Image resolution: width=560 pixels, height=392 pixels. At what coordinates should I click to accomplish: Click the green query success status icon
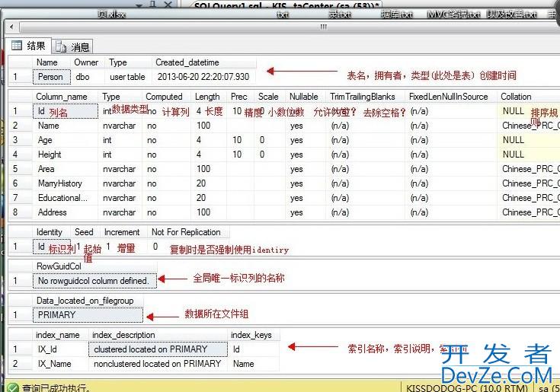pyautogui.click(x=13, y=387)
